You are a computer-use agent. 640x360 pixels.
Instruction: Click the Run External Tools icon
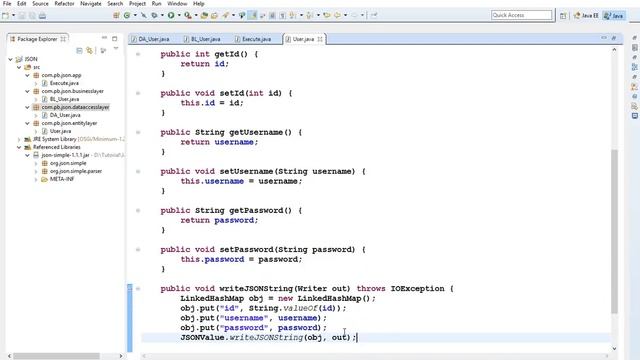click(x=187, y=16)
